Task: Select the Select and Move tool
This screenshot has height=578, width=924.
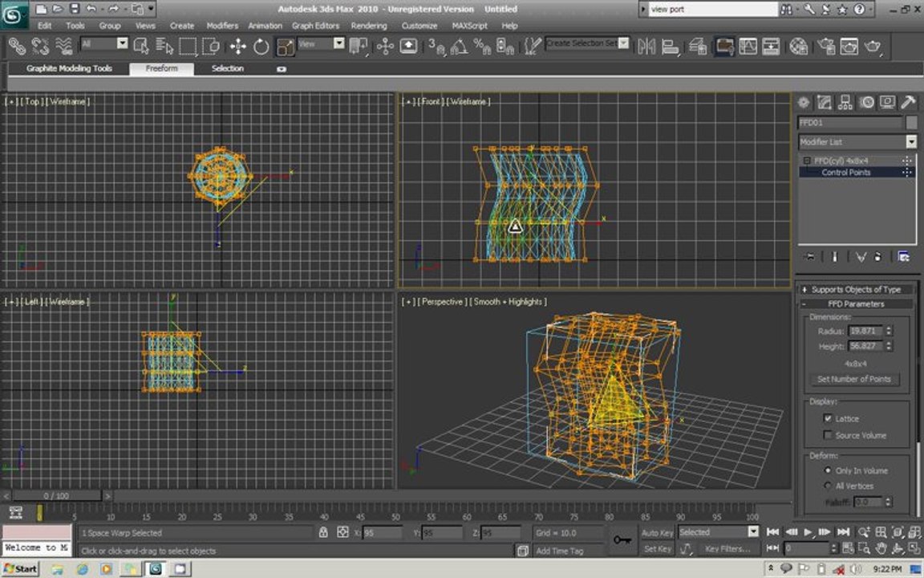Action: click(x=238, y=46)
